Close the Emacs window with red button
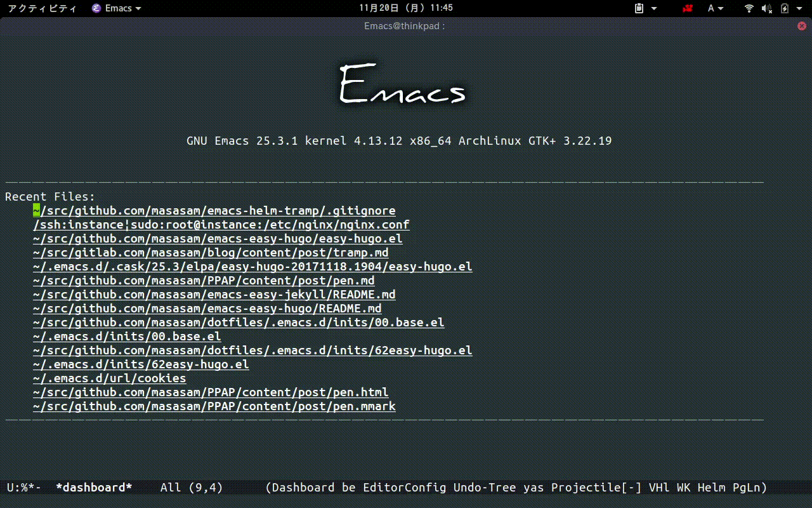The image size is (812, 508). point(802,26)
